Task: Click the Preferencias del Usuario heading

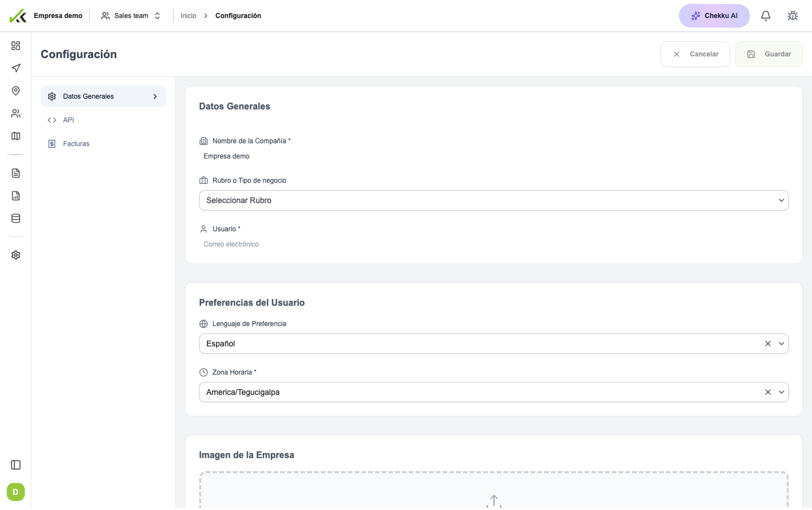Action: pyautogui.click(x=252, y=302)
